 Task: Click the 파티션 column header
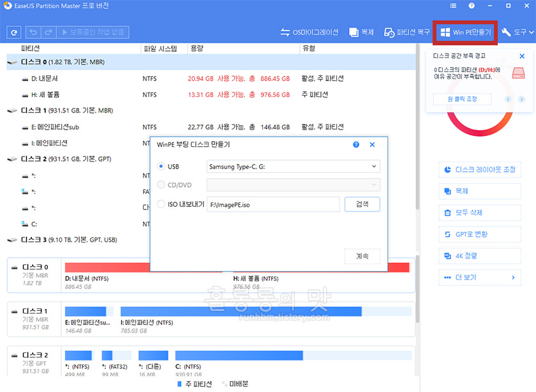pyautogui.click(x=31, y=49)
